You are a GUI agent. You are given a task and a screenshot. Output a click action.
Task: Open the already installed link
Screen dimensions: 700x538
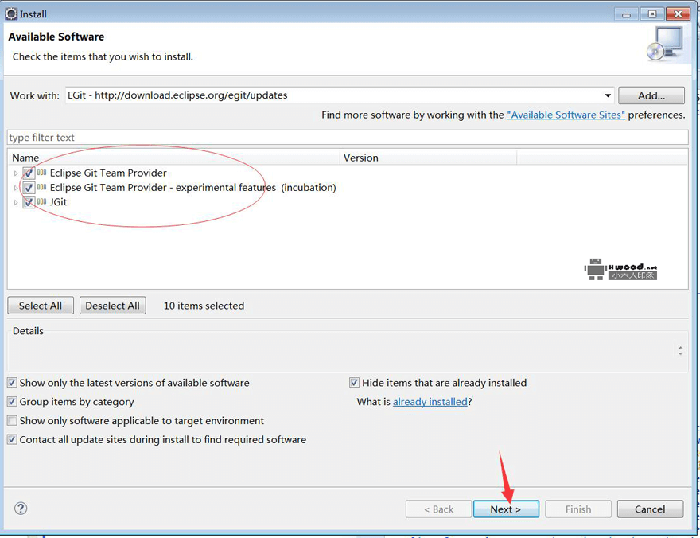click(x=430, y=402)
